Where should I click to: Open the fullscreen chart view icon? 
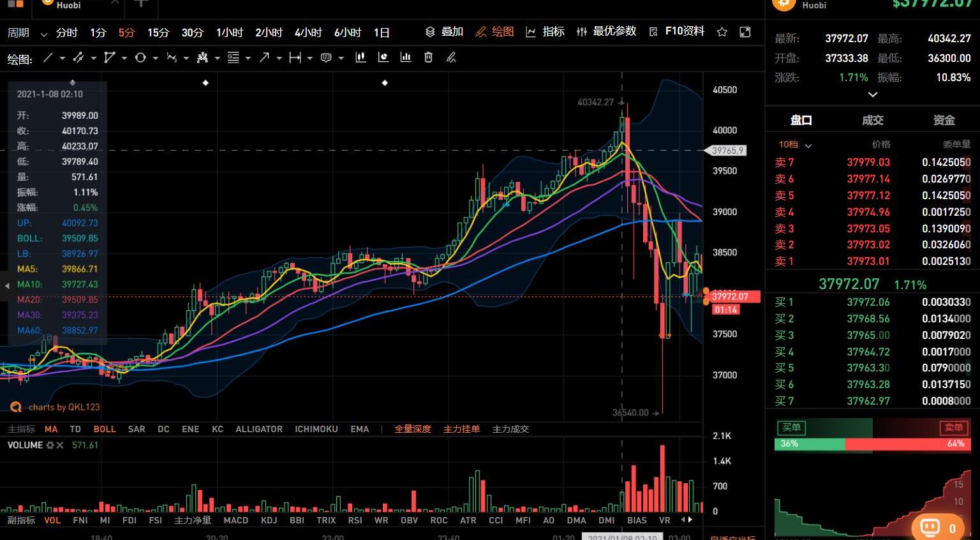[745, 32]
